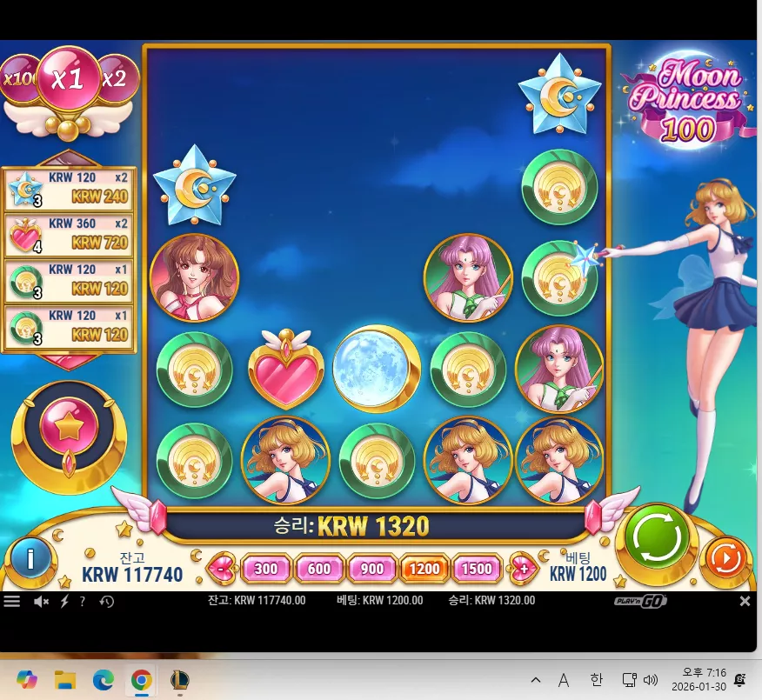Collapse win list with top arrow
The image size is (762, 700).
coord(69,158)
